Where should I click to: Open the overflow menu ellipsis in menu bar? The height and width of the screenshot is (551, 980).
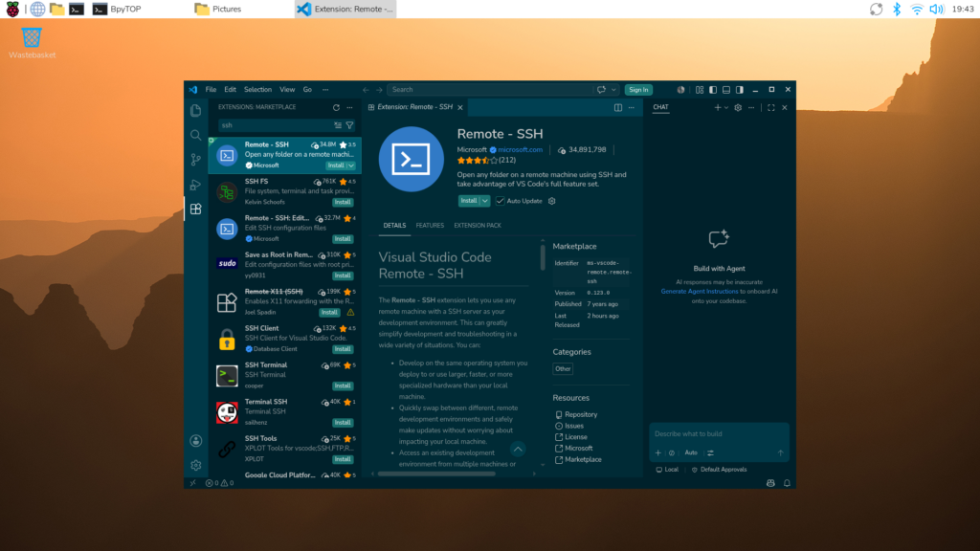click(x=325, y=90)
